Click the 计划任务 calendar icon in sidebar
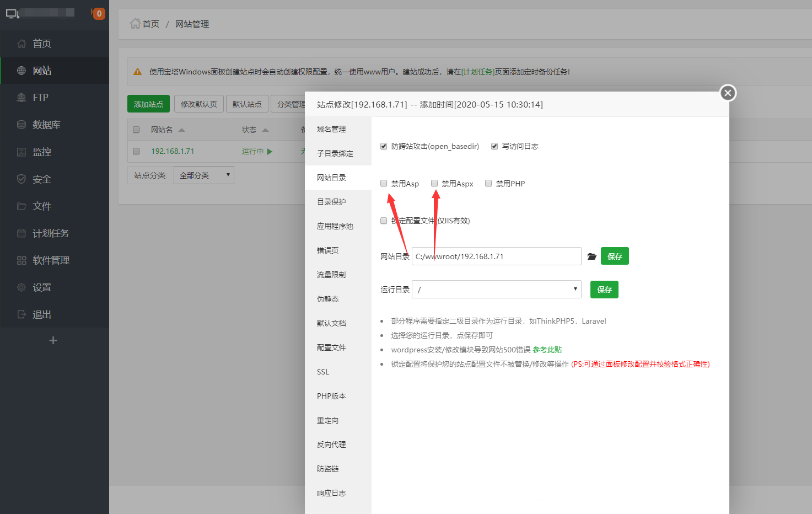Image resolution: width=812 pixels, height=514 pixels. point(21,233)
